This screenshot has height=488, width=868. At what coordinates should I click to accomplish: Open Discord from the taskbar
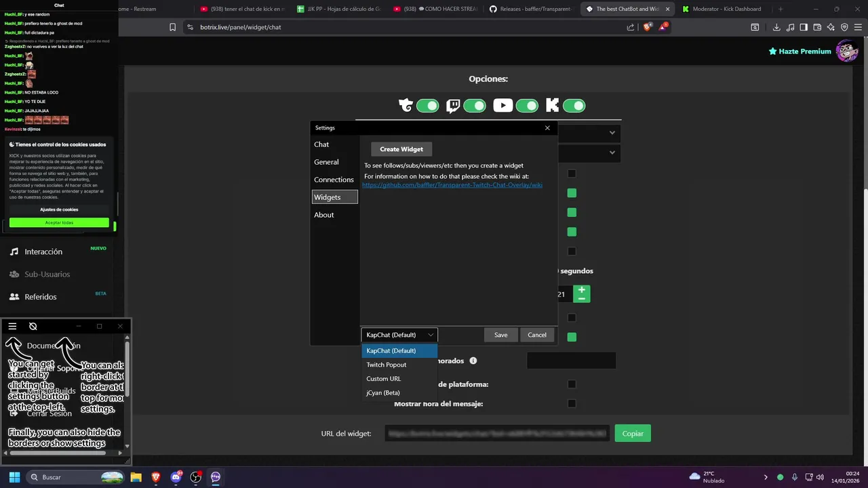176,477
